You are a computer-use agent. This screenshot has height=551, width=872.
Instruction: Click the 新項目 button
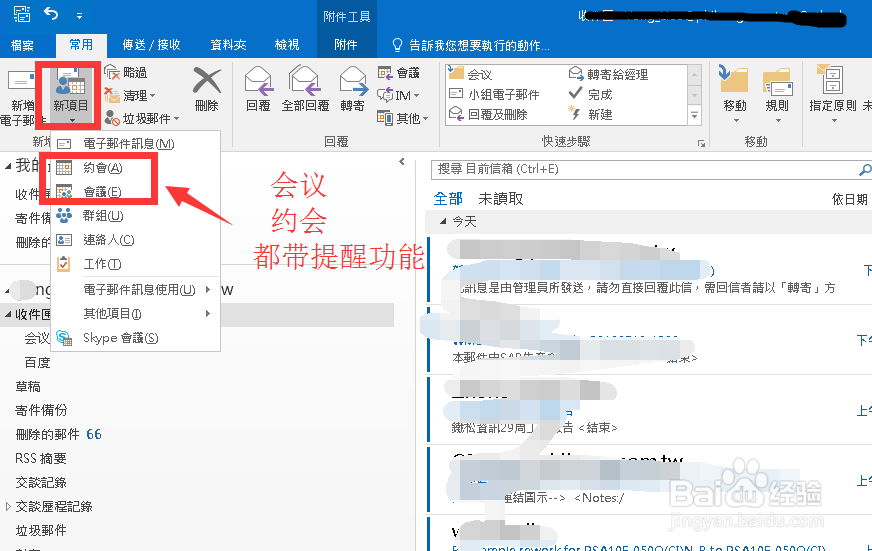click(70, 96)
